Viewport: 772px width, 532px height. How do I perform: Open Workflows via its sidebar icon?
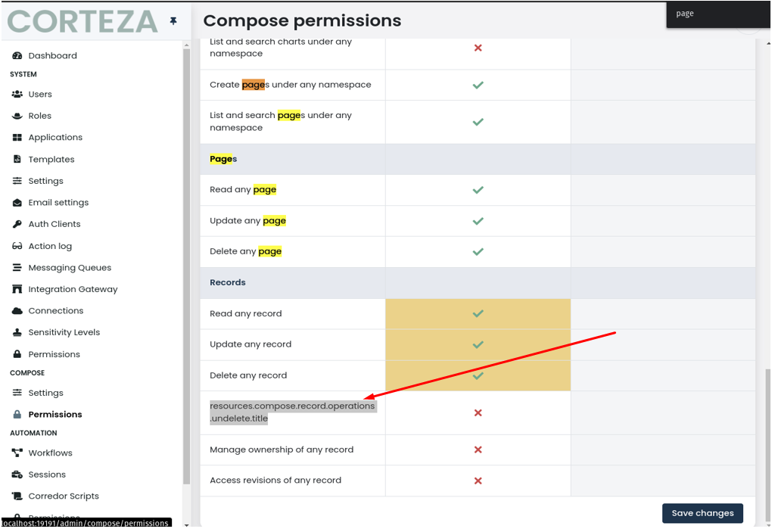15,453
